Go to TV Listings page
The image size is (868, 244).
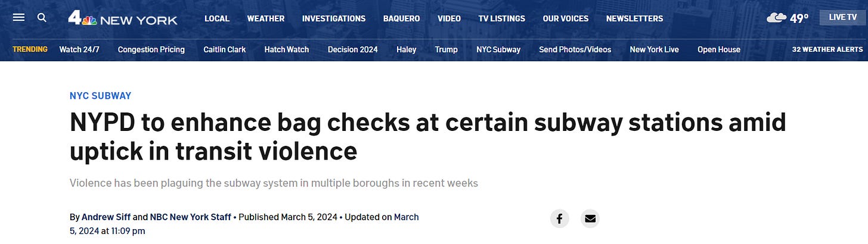502,18
